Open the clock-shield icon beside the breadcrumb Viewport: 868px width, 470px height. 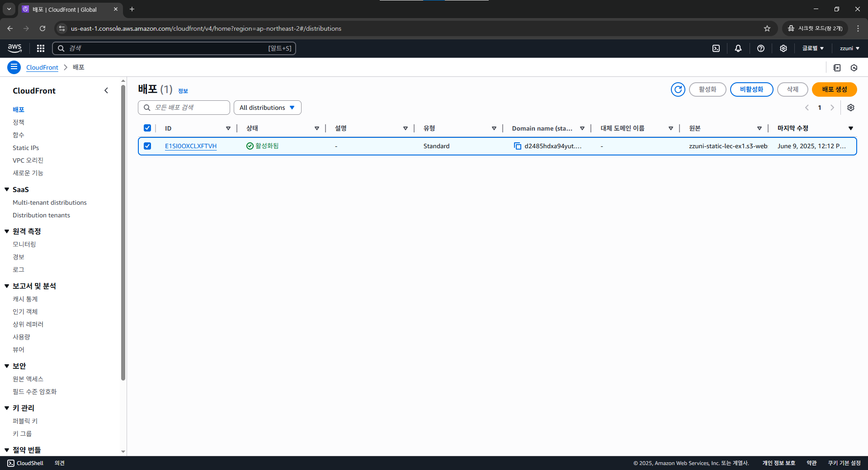(854, 68)
